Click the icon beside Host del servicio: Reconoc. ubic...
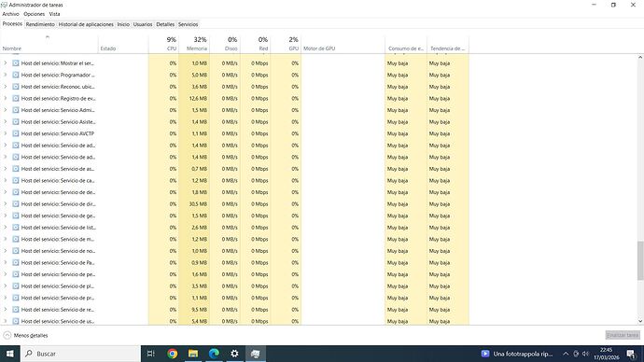The width and height of the screenshot is (644, 362). (x=16, y=87)
